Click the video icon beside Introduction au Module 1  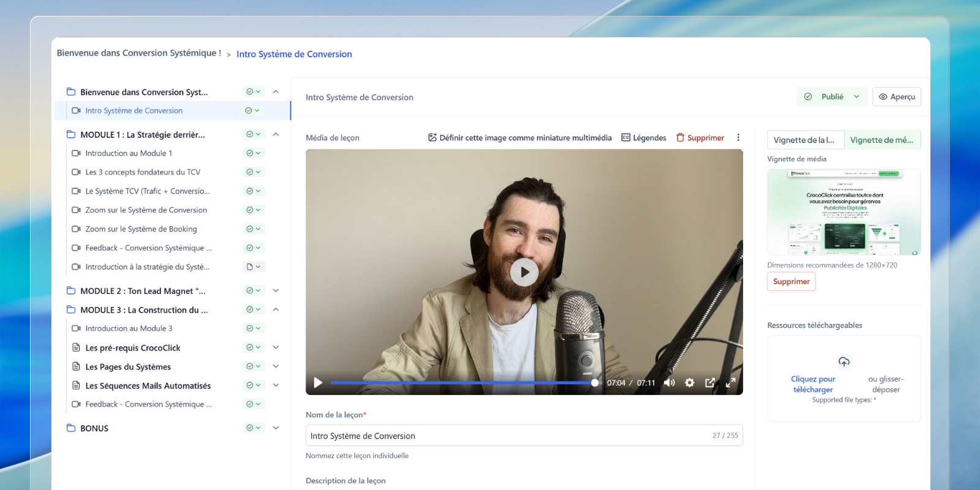76,153
